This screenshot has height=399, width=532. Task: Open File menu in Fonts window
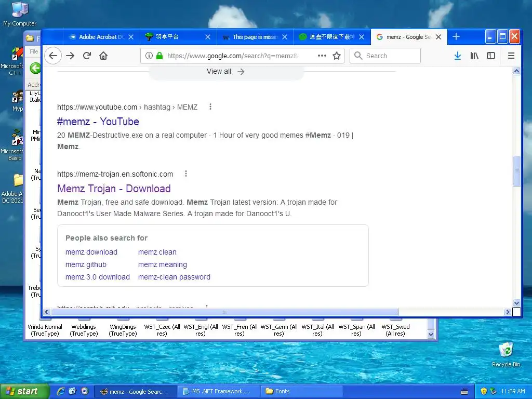coord(34,51)
